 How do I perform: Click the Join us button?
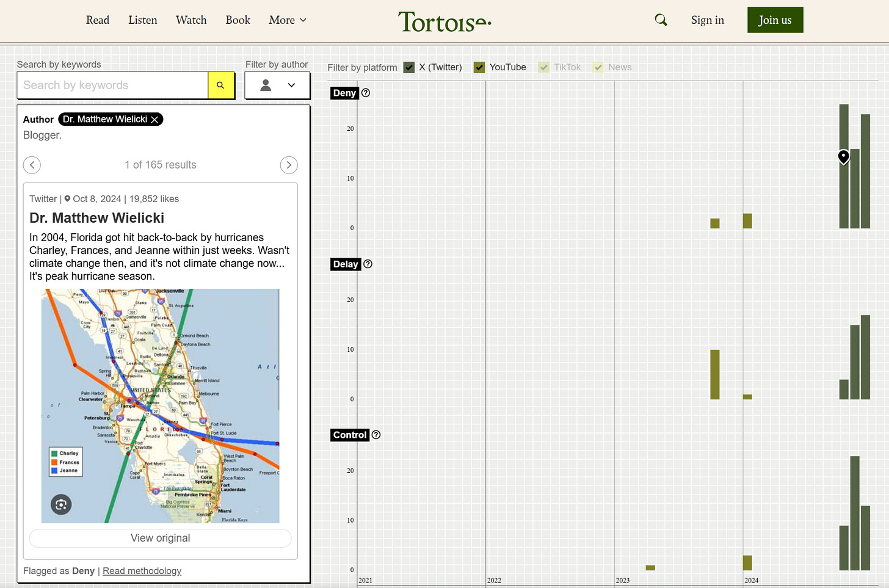coord(775,20)
